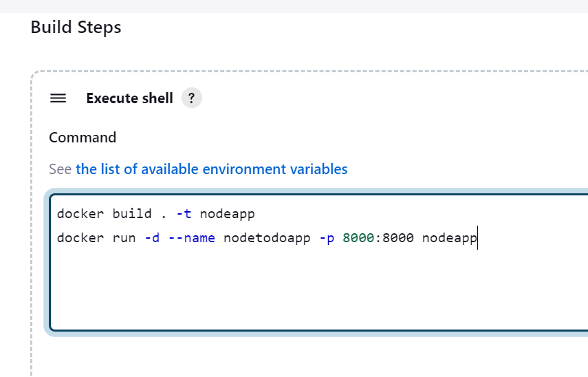The width and height of the screenshot is (588, 377).
Task: Click the 'docker run -d --name nodetodoapp' line
Action: click(x=267, y=238)
